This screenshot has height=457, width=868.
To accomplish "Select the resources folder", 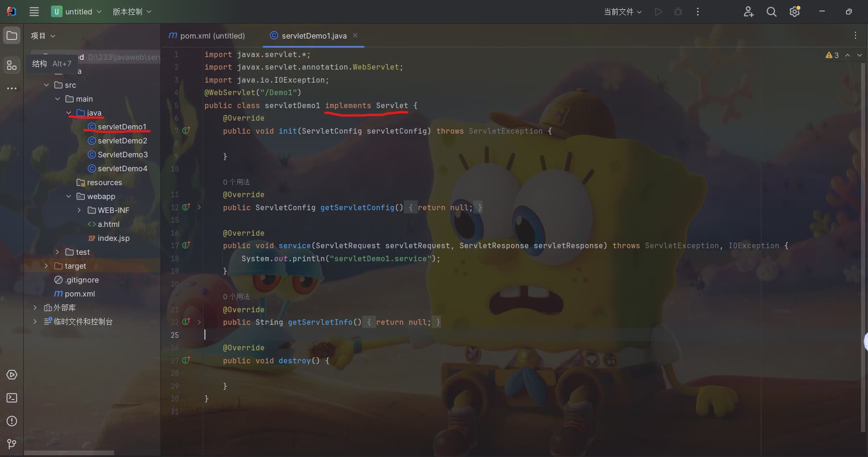I will [x=99, y=182].
